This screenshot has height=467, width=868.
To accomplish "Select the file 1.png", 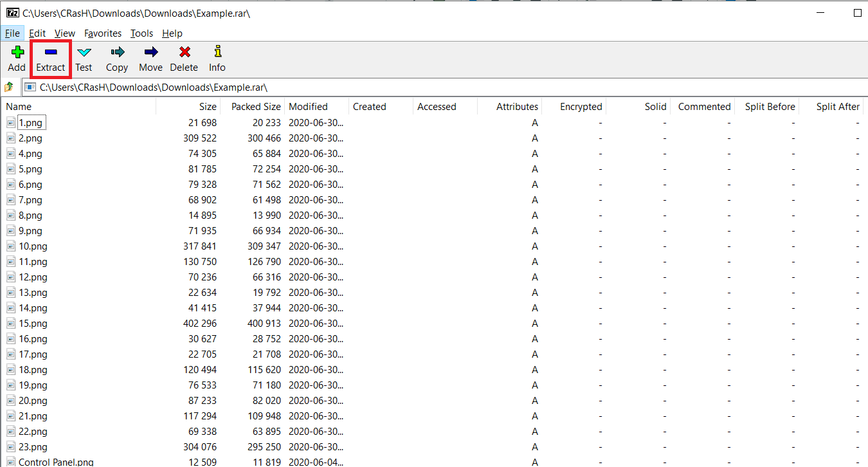I will [30, 123].
